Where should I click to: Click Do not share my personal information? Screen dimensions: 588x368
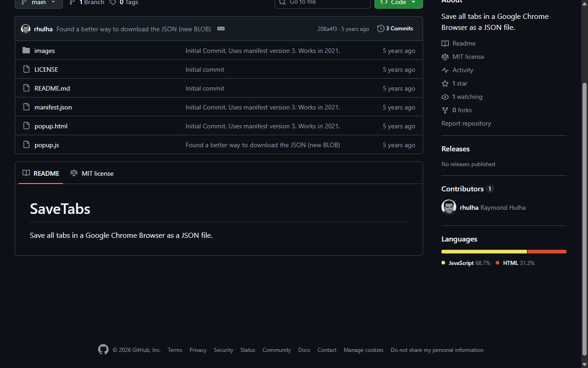(437, 350)
